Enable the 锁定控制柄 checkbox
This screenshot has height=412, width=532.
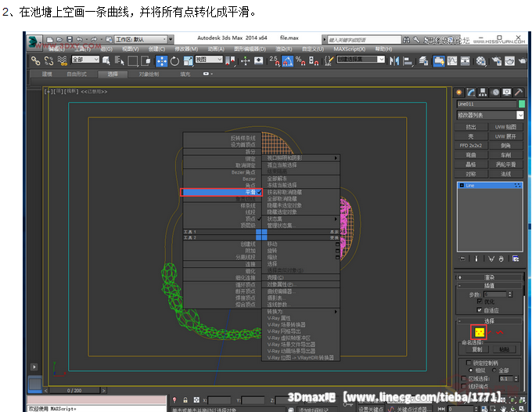(469, 363)
